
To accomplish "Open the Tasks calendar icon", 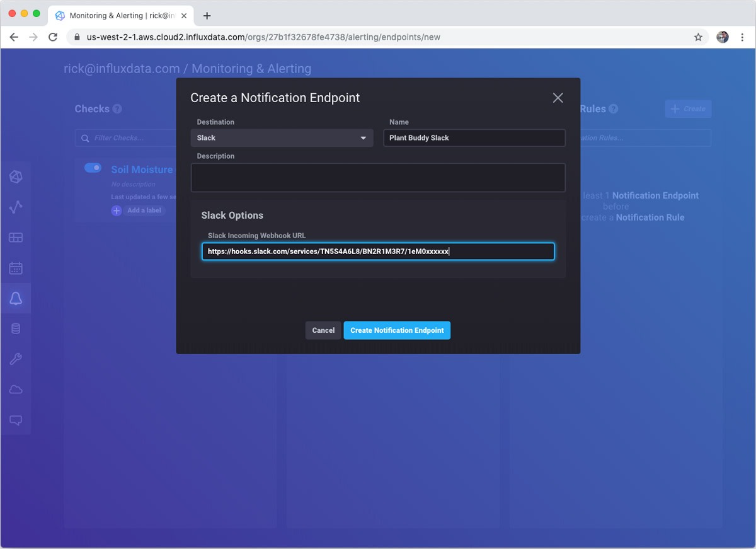I will 16,268.
